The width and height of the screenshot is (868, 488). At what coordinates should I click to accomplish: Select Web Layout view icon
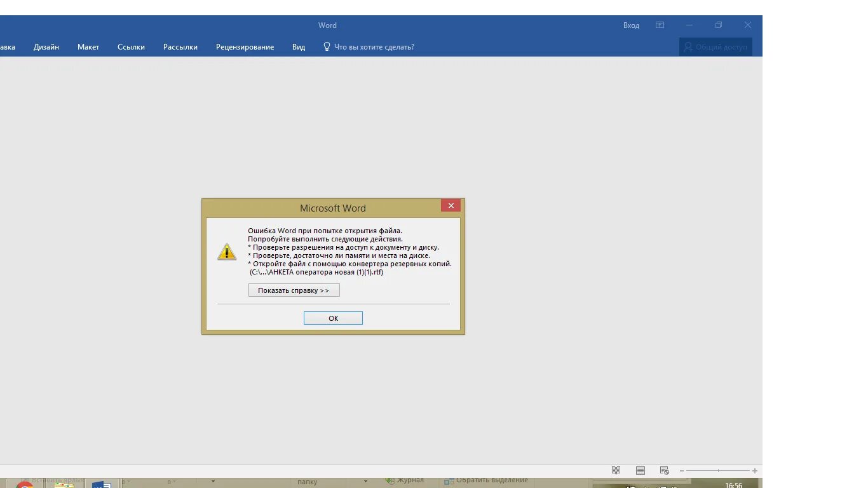pos(665,471)
